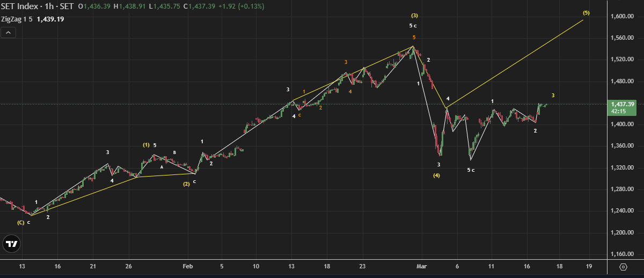Click 1,320.00 on the price scale
644x278 pixels.
click(x=623, y=168)
